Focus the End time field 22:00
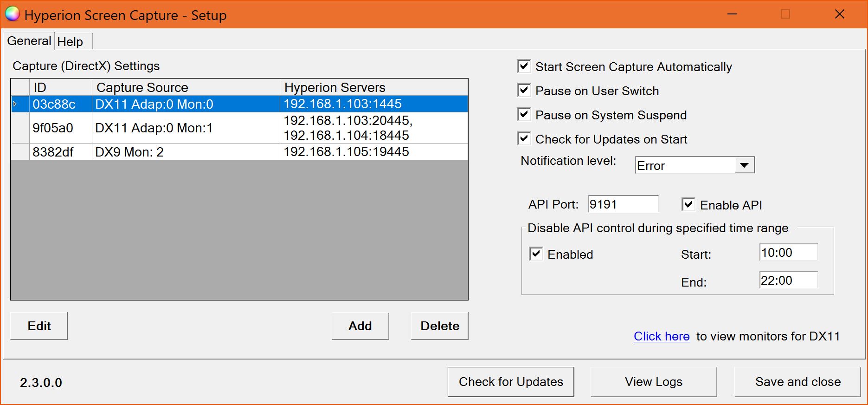Image resolution: width=868 pixels, height=405 pixels. coord(788,280)
